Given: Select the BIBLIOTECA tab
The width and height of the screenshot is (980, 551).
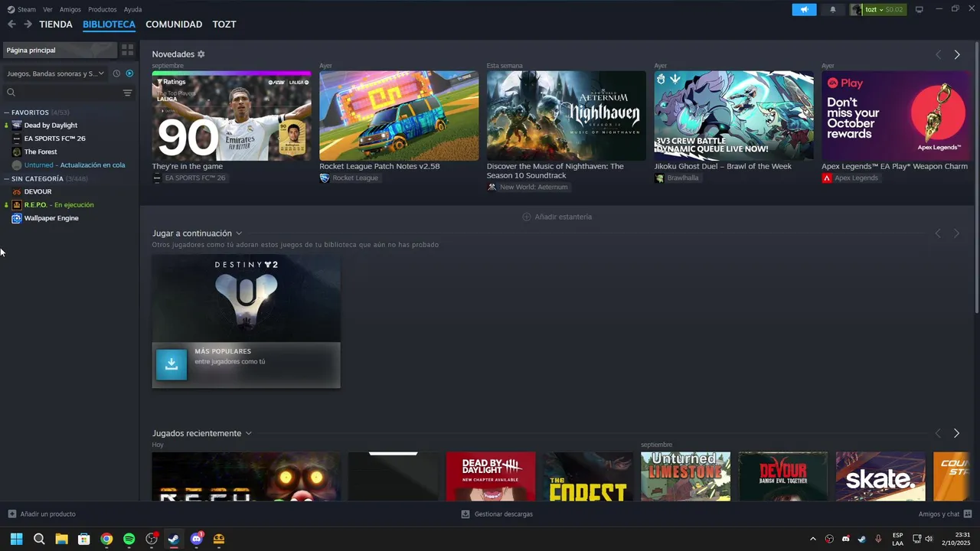Looking at the screenshot, I should click(109, 24).
